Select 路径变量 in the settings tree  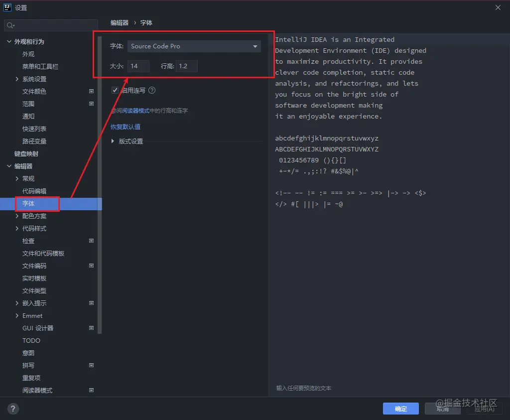click(34, 141)
